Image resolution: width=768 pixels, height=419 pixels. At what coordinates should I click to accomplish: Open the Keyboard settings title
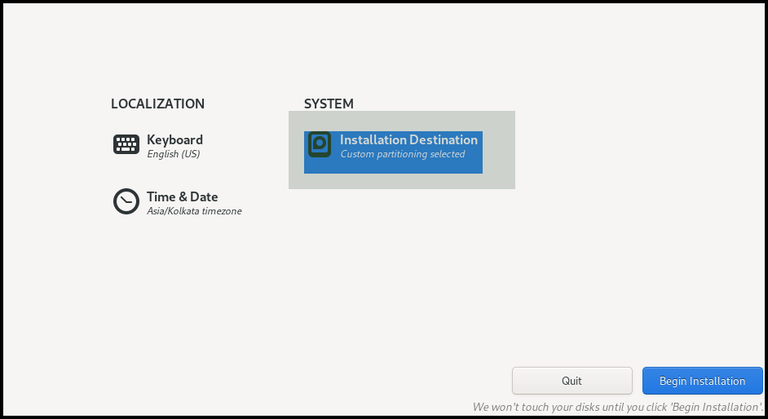point(175,140)
